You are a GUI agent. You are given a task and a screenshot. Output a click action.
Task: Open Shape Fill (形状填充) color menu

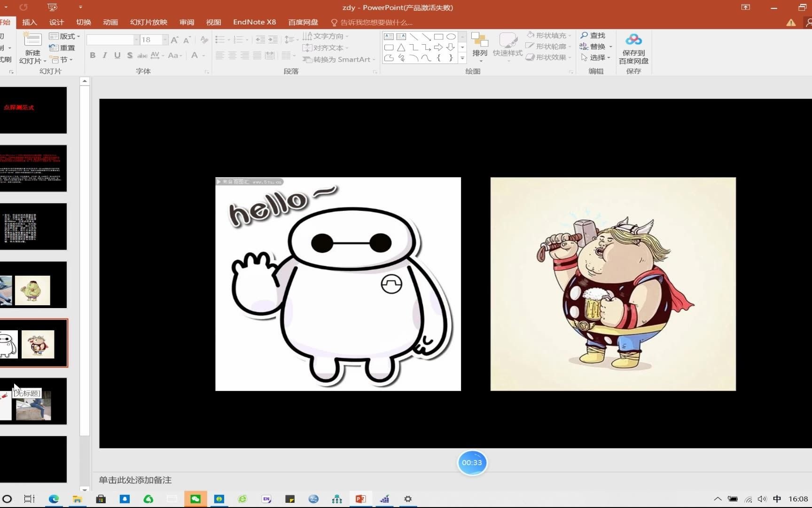[549, 35]
